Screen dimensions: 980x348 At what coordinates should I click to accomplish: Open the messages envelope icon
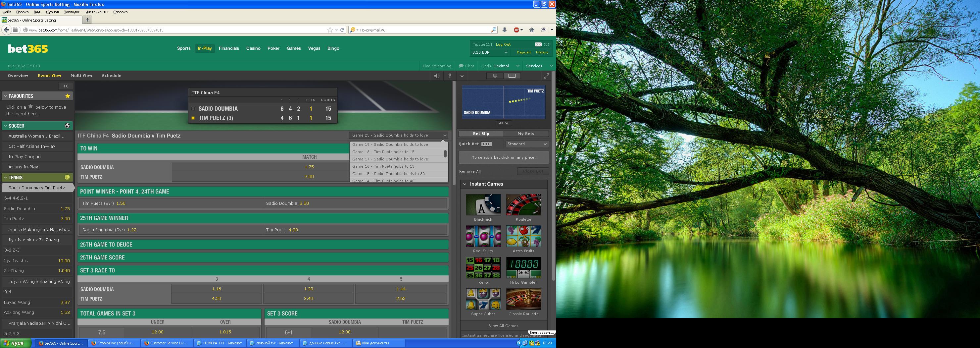538,44
